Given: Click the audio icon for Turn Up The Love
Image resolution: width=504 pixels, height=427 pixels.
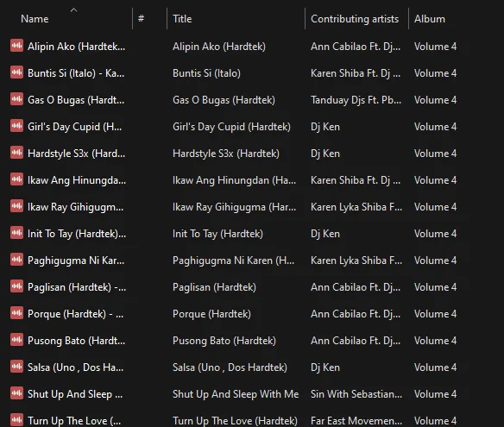Looking at the screenshot, I should coord(16,419).
